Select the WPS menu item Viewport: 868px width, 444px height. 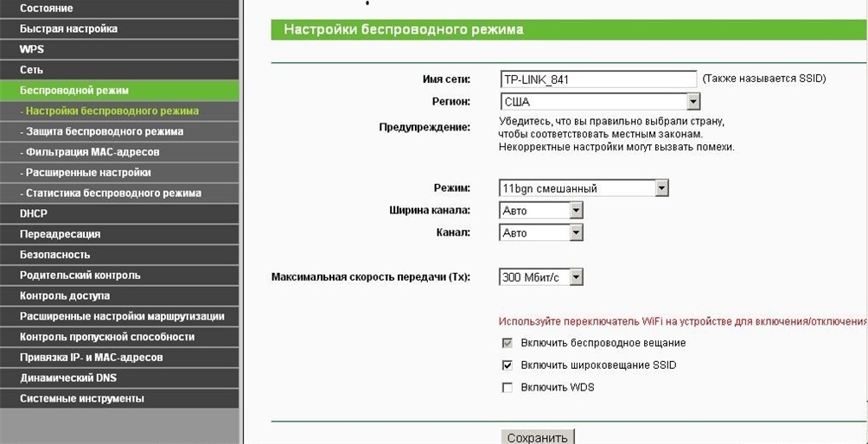(x=119, y=49)
